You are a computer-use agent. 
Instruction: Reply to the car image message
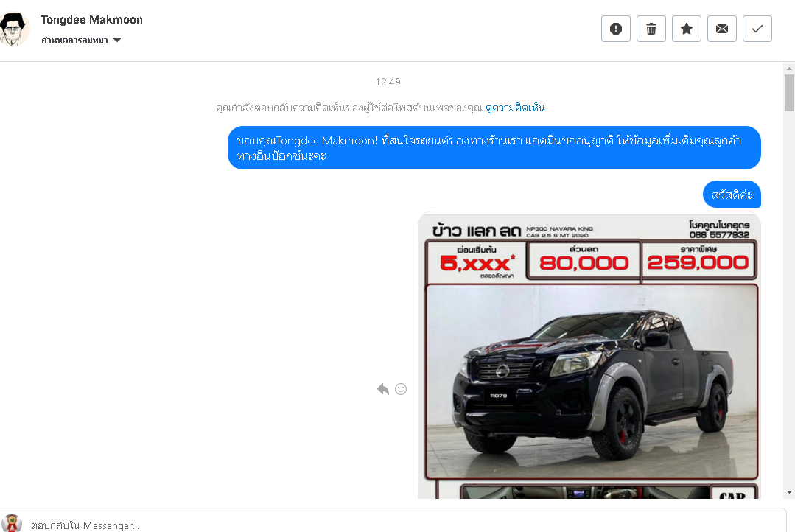[383, 389]
